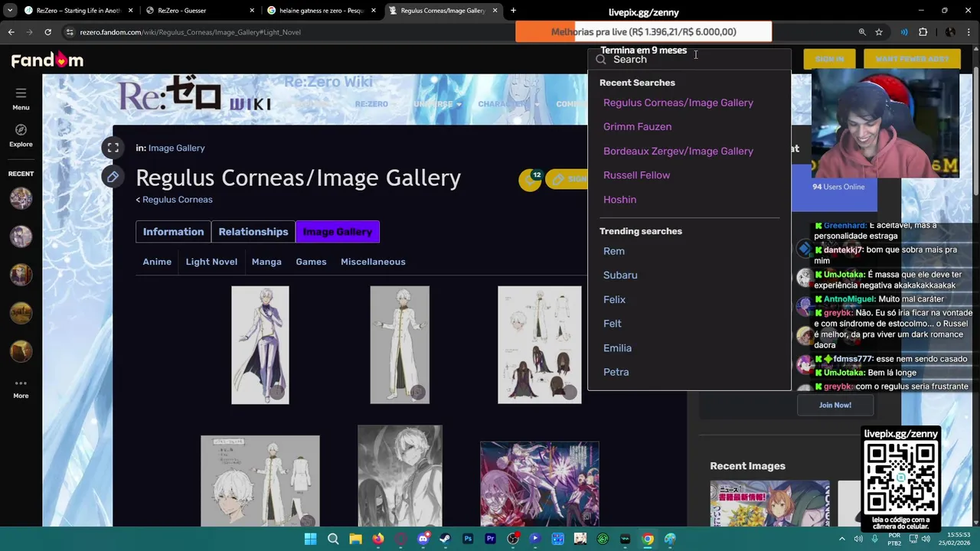
Task: Select the Image Gallery tab
Action: coord(338,232)
